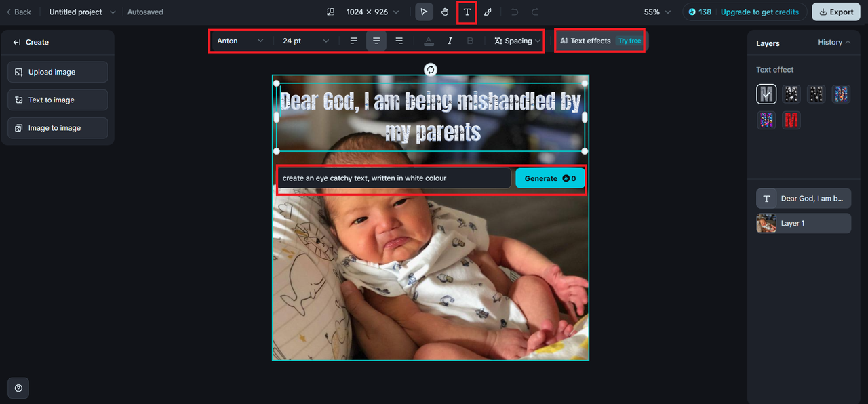Toggle italic formatting

450,41
